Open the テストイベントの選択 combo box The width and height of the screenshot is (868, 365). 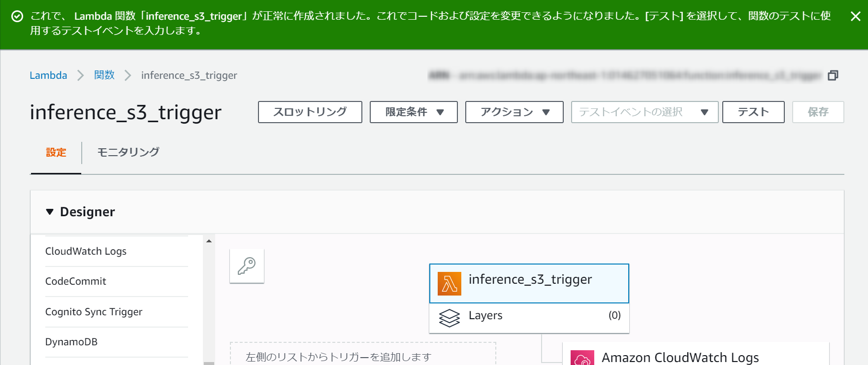[645, 112]
